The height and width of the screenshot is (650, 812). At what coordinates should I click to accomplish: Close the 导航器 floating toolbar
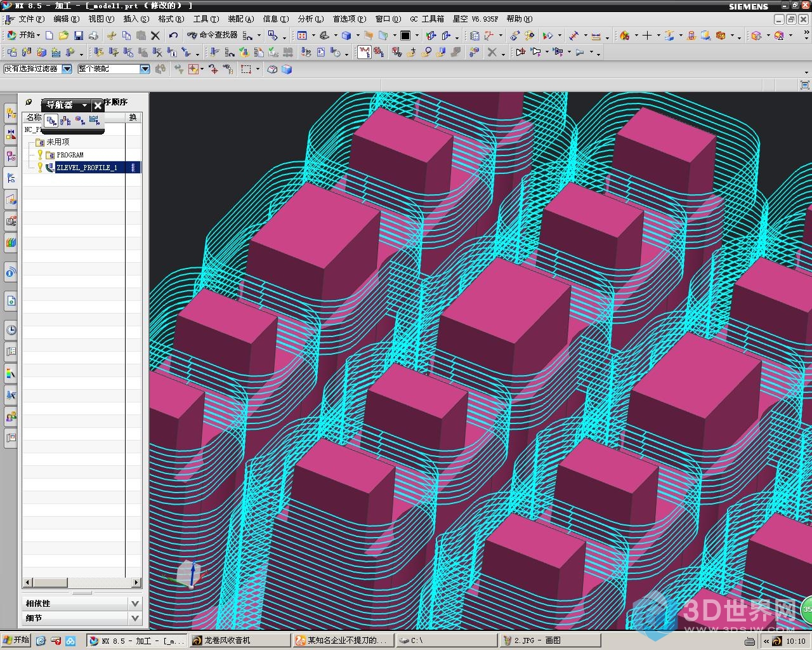pyautogui.click(x=98, y=105)
